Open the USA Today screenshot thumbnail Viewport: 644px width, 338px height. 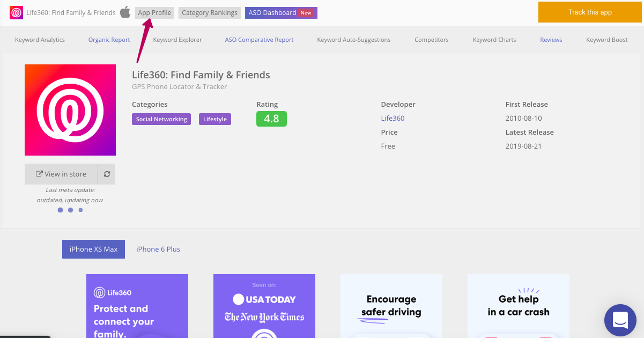pos(264,306)
